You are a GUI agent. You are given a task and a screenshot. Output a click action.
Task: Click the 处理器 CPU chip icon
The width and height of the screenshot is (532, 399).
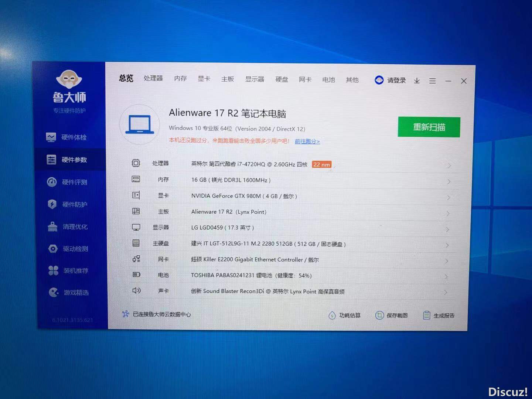tap(136, 163)
